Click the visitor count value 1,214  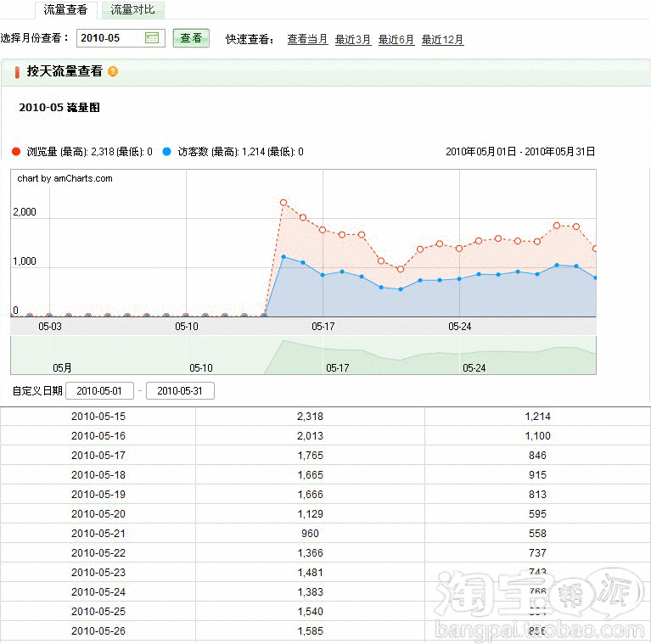coord(537,417)
